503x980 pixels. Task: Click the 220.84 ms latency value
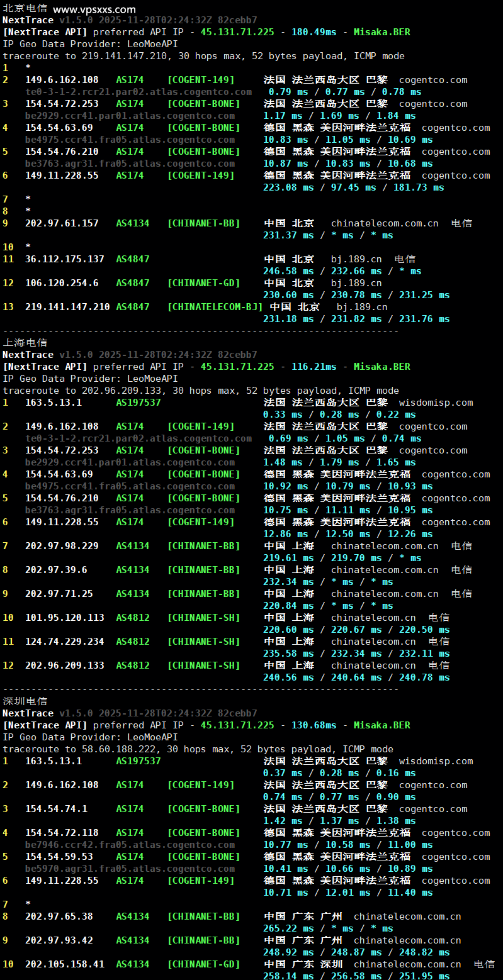tap(288, 606)
